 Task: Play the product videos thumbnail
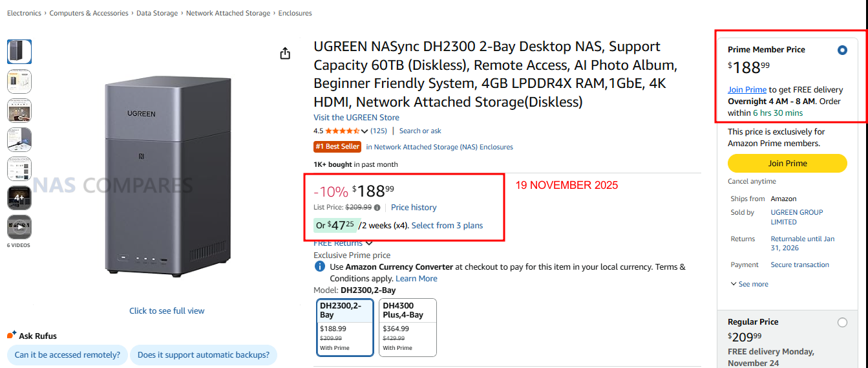(x=19, y=227)
